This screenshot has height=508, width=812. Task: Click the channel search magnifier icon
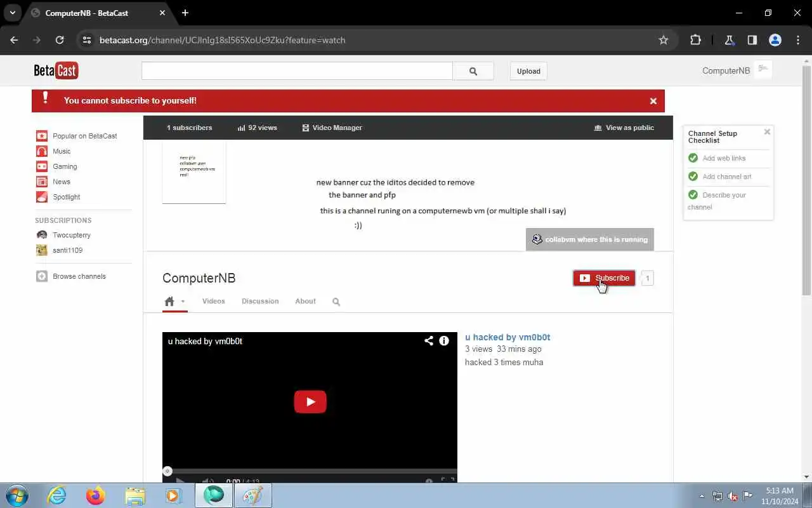(336, 302)
